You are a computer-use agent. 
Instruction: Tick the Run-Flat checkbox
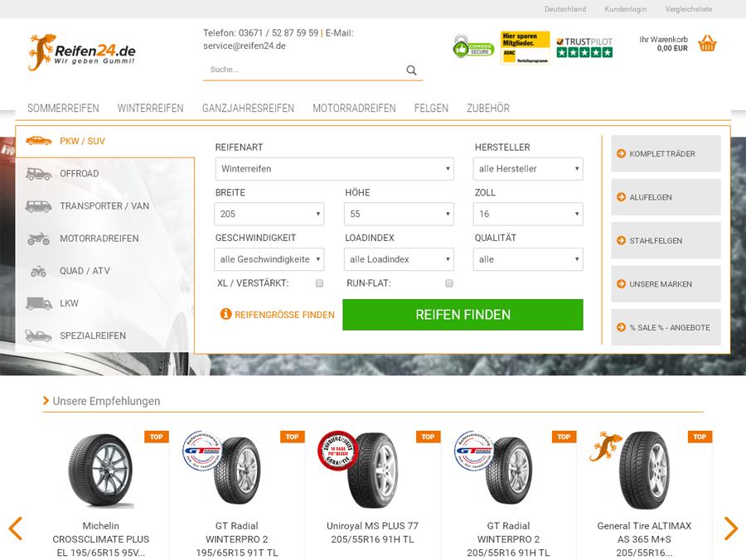449,283
